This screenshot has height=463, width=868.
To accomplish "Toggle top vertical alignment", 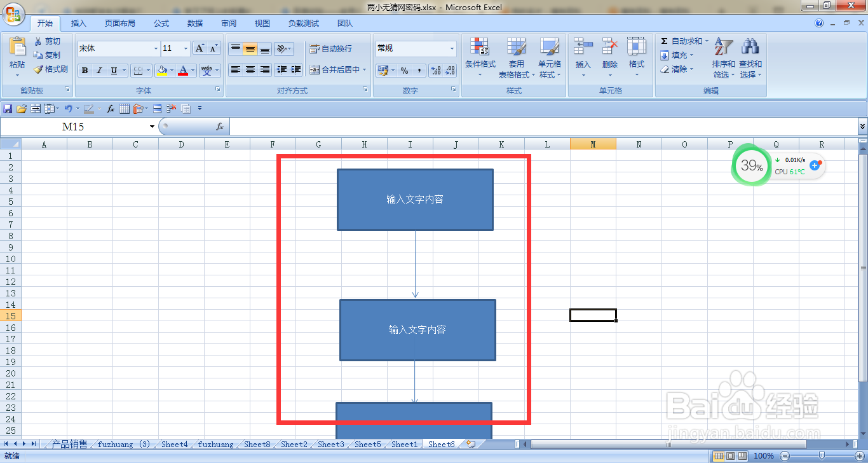I will (x=236, y=49).
